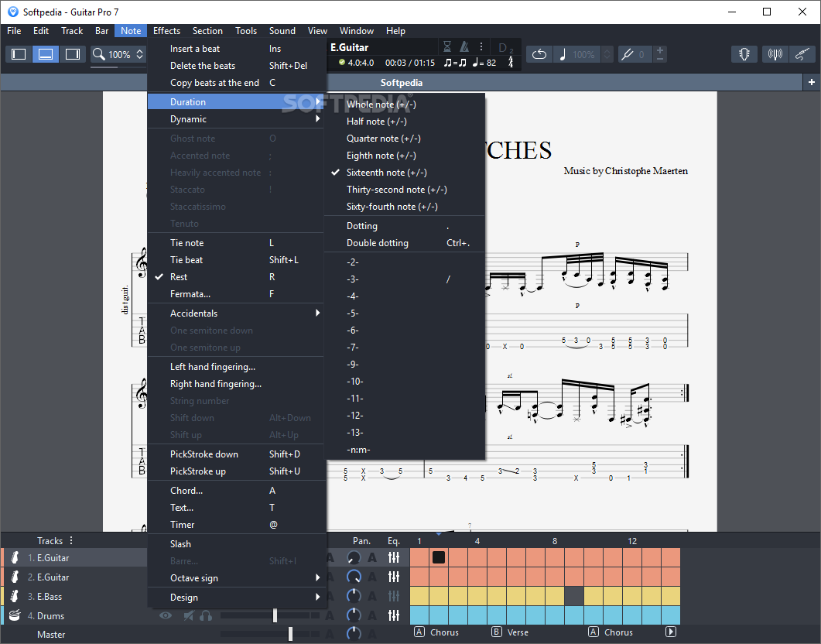
Task: Toggle Dotting in the Duration submenu
Action: pos(404,226)
